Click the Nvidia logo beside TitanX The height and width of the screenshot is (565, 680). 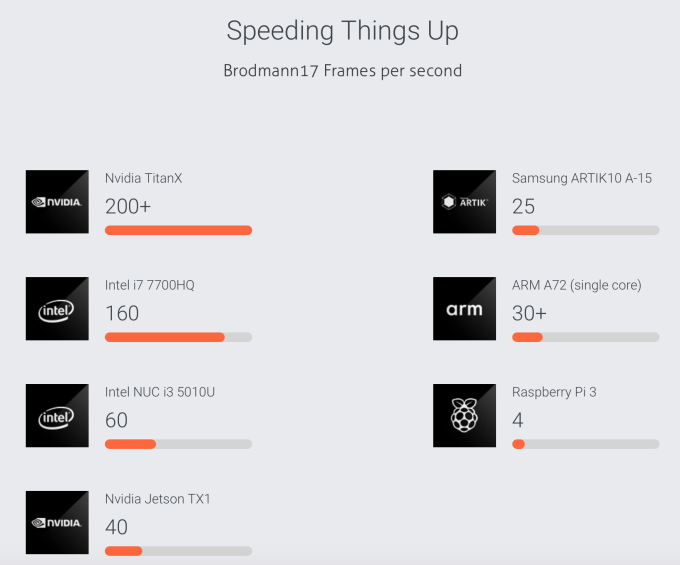click(57, 202)
